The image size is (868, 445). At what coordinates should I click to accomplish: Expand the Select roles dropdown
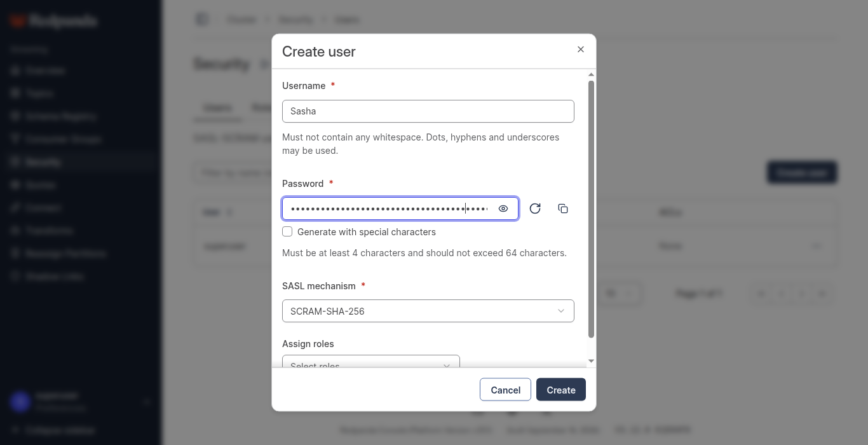(371, 362)
